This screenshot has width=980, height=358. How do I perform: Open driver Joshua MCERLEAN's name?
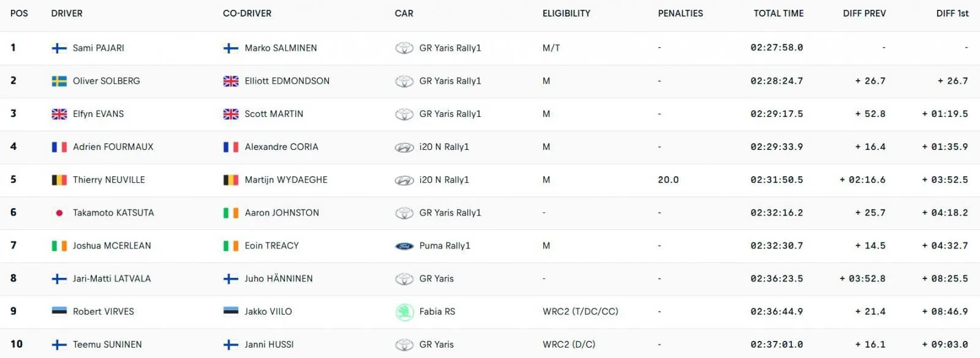coord(112,245)
